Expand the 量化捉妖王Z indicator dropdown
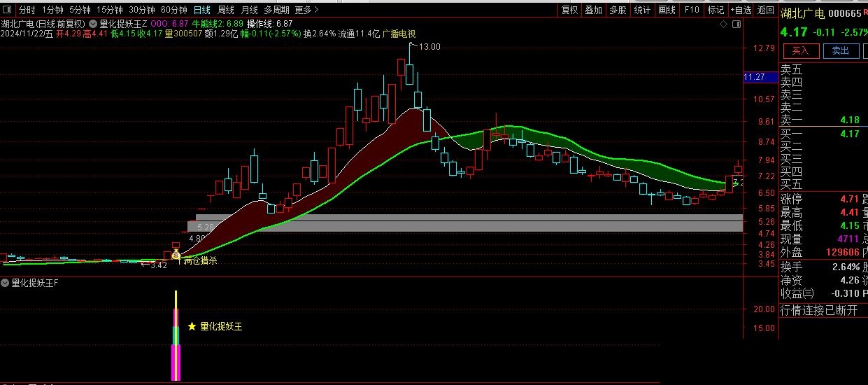 [94, 23]
